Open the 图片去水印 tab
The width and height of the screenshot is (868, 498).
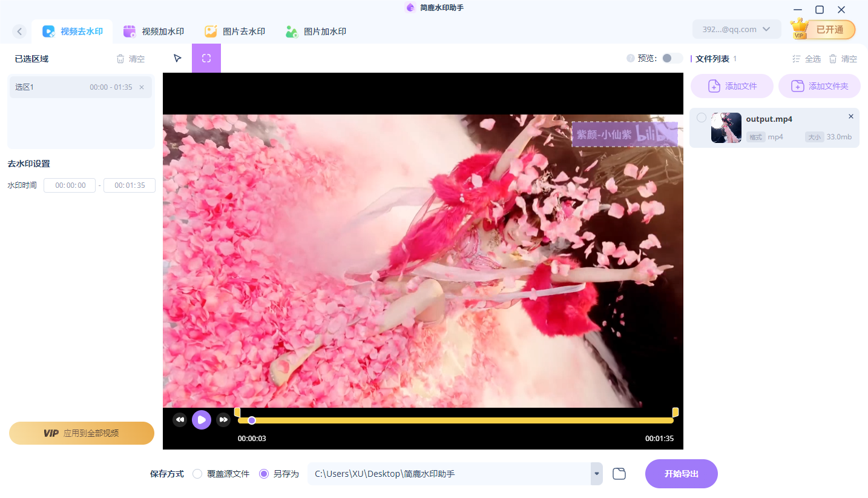click(235, 32)
